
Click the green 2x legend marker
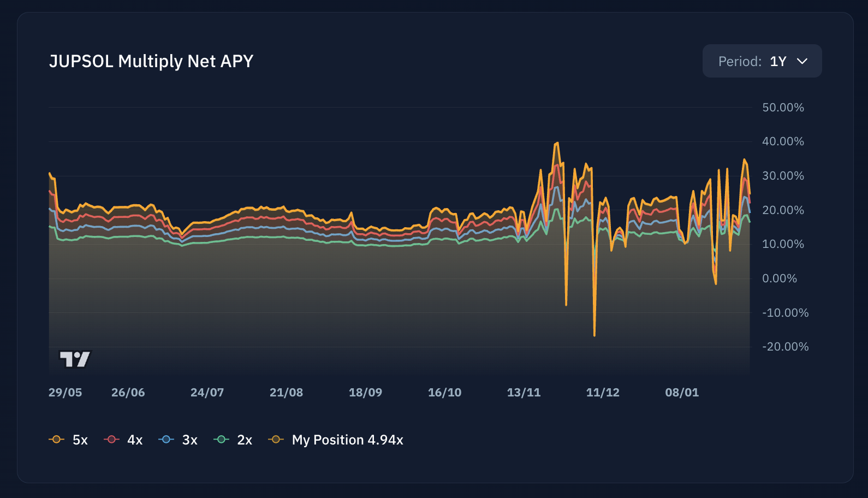[x=221, y=440]
